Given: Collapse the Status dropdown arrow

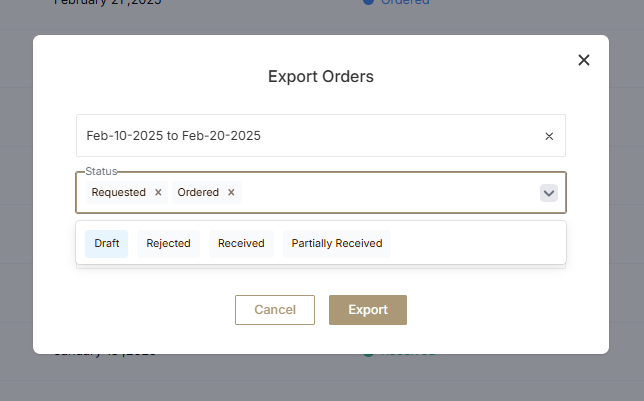Looking at the screenshot, I should tap(549, 193).
